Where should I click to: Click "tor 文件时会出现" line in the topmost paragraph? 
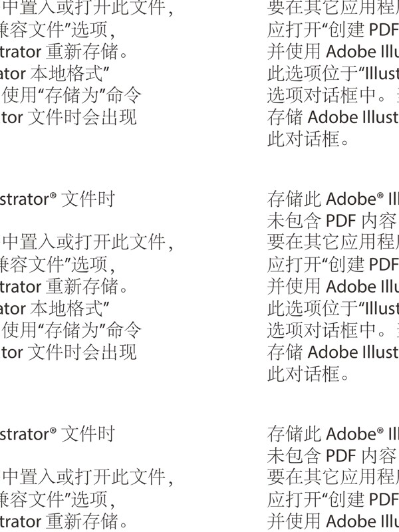[68, 117]
